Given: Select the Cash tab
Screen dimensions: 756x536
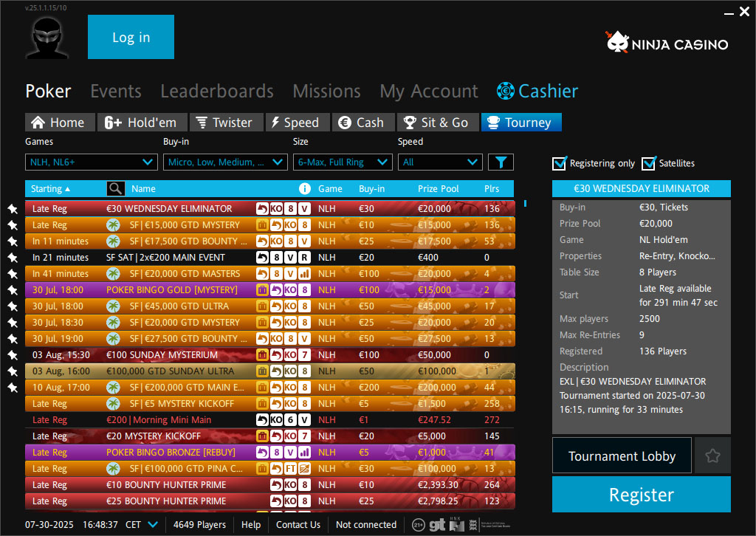Looking at the screenshot, I should pyautogui.click(x=363, y=123).
